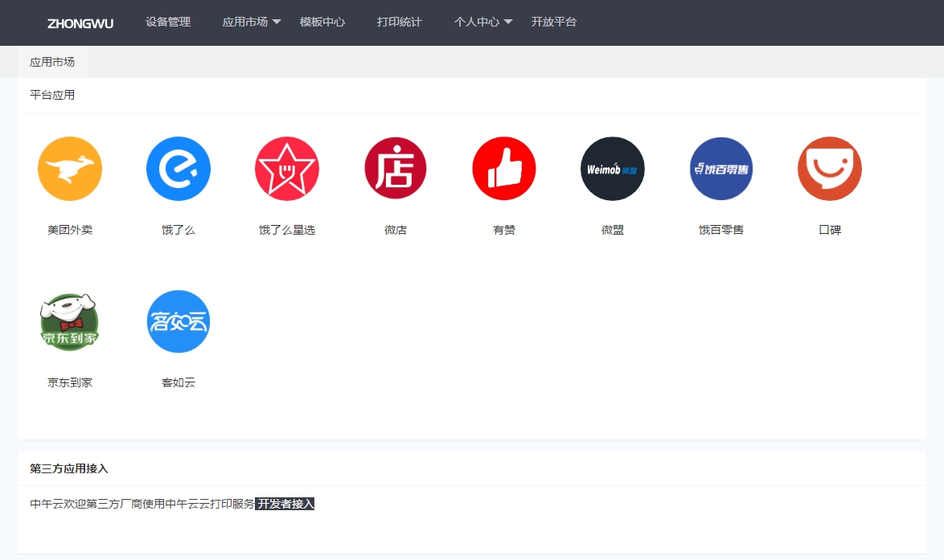Click the 京东到家 text label
The width and height of the screenshot is (944, 560).
(70, 382)
